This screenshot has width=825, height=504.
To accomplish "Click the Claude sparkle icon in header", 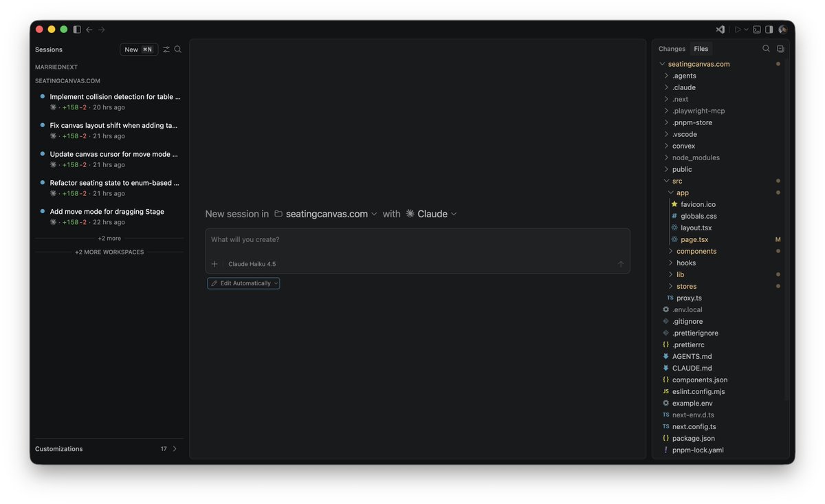I will pos(410,214).
